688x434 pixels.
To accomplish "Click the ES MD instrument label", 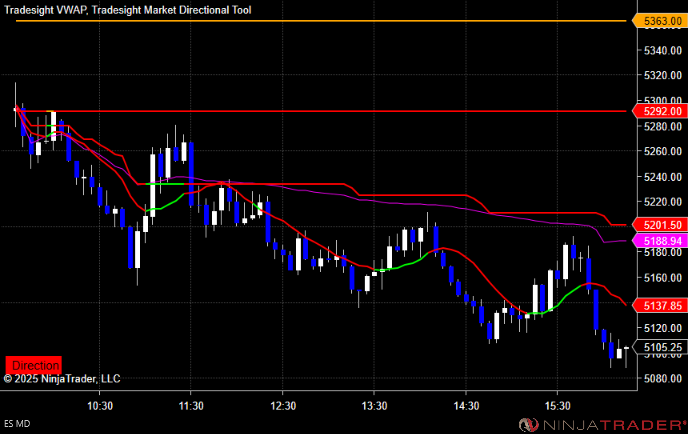I will pos(17,424).
